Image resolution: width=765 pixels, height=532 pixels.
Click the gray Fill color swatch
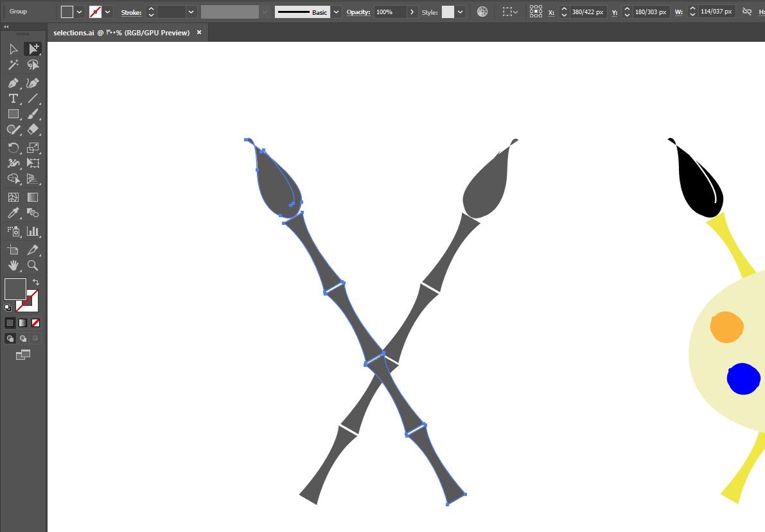pyautogui.click(x=15, y=289)
